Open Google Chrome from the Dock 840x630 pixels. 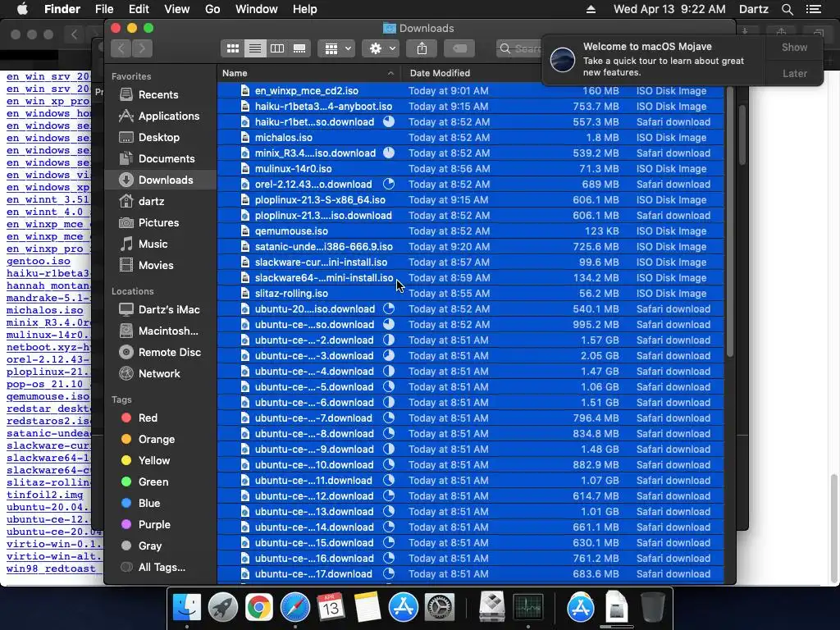tap(258, 607)
